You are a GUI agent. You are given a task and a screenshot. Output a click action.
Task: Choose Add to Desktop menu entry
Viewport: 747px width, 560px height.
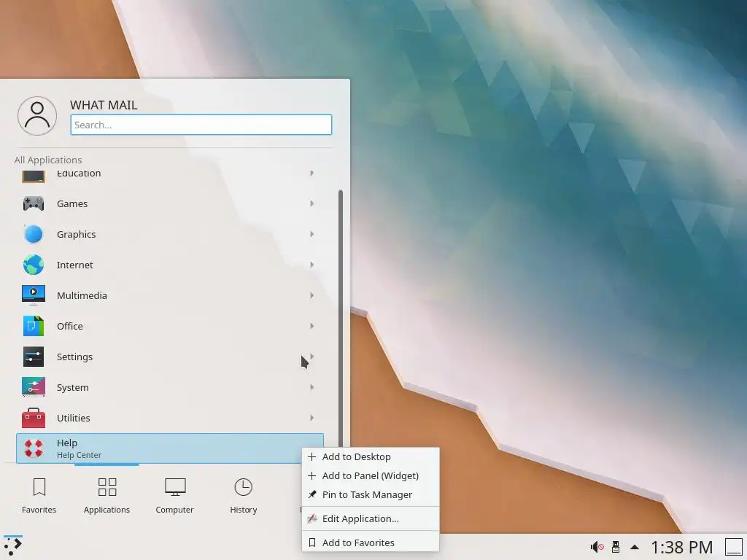(x=371, y=456)
